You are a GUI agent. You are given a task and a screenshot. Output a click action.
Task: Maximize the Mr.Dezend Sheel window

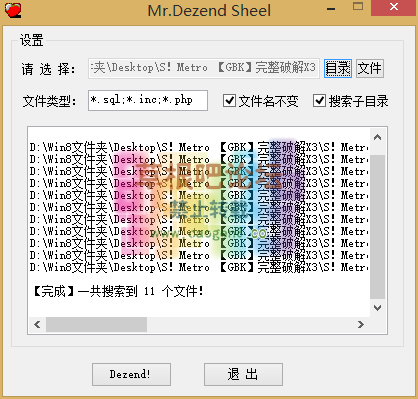coord(358,6)
